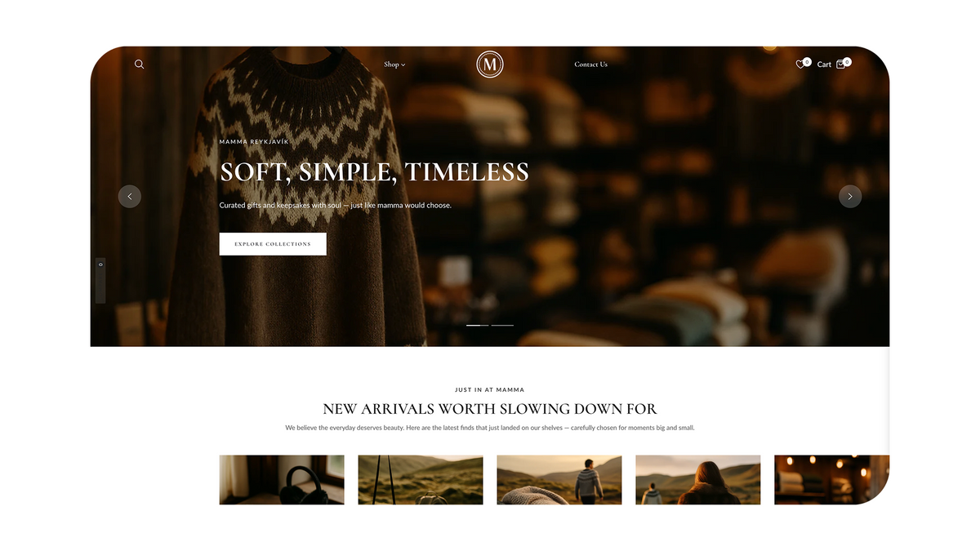Click the cart item count badge

pyautogui.click(x=847, y=61)
